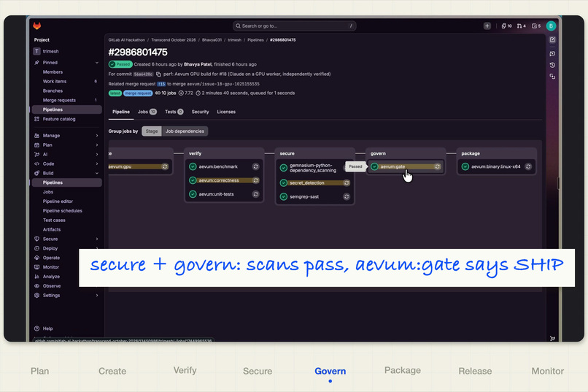Select Package stage in bottom timeline
The width and height of the screenshot is (588, 392).
coord(403,370)
